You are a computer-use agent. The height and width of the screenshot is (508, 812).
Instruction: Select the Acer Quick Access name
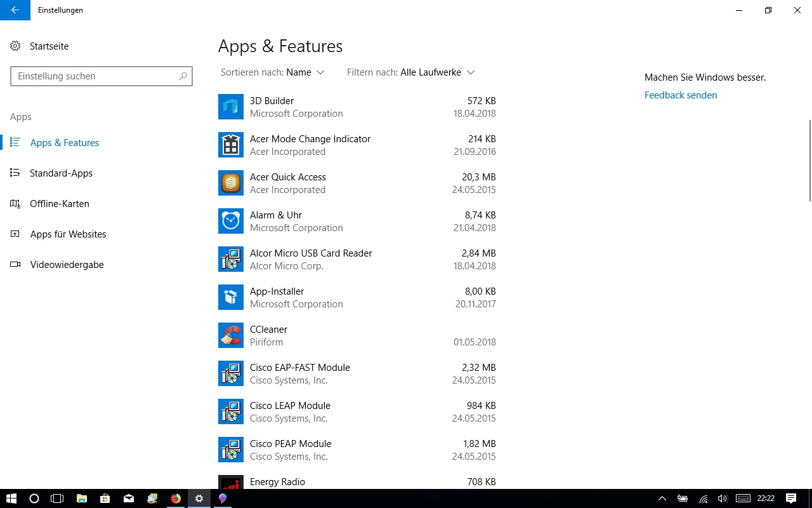[x=288, y=177]
